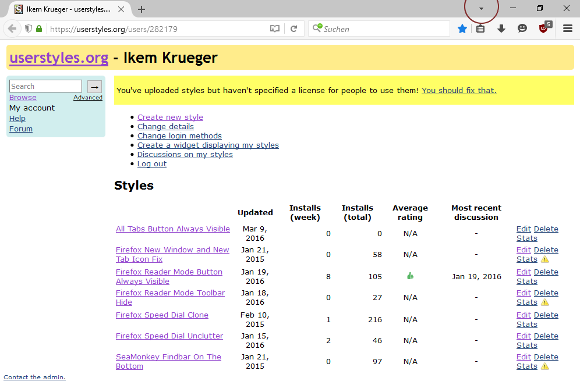This screenshot has width=580, height=392.
Task: Close the Ikem Krueger tab
Action: point(121,9)
